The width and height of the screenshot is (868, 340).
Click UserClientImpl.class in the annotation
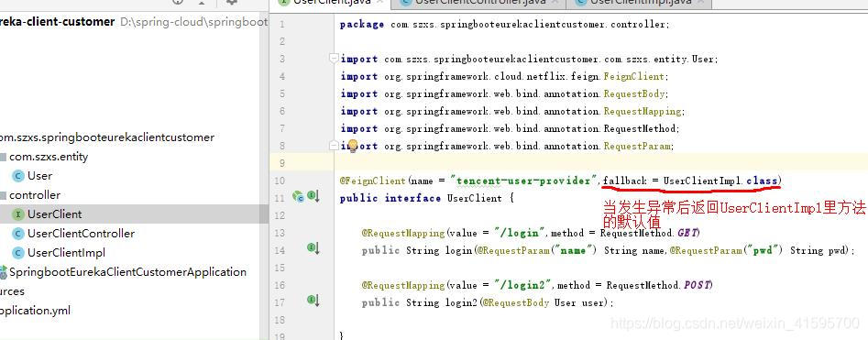720,181
